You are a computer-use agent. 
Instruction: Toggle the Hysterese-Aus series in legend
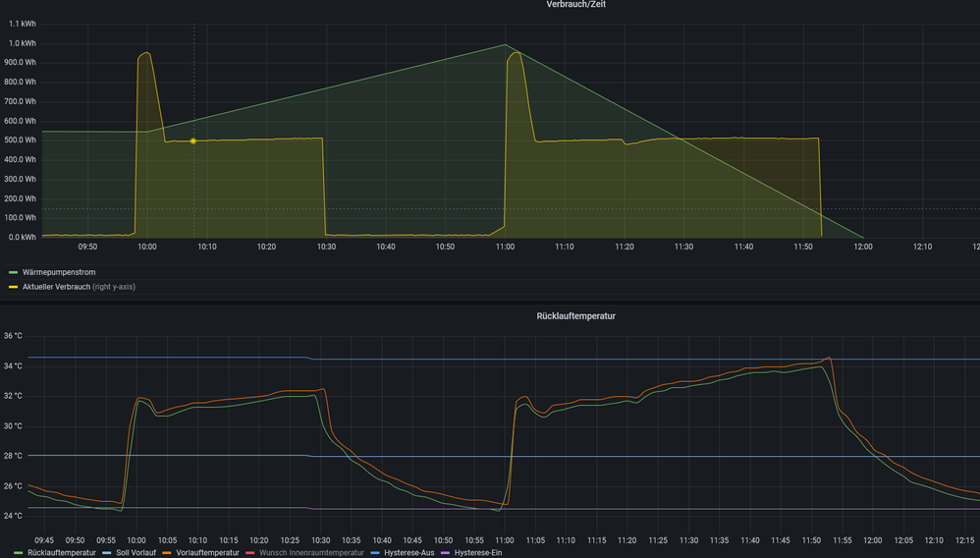click(408, 552)
